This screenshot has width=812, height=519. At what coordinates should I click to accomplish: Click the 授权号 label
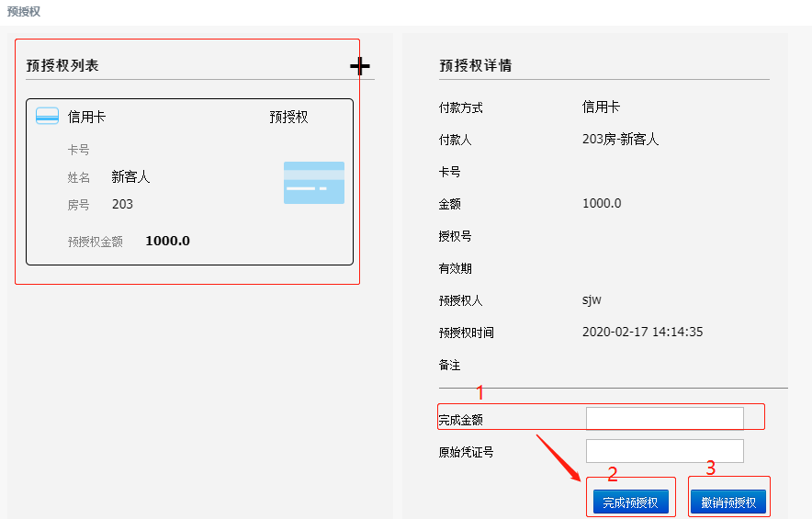tap(456, 236)
